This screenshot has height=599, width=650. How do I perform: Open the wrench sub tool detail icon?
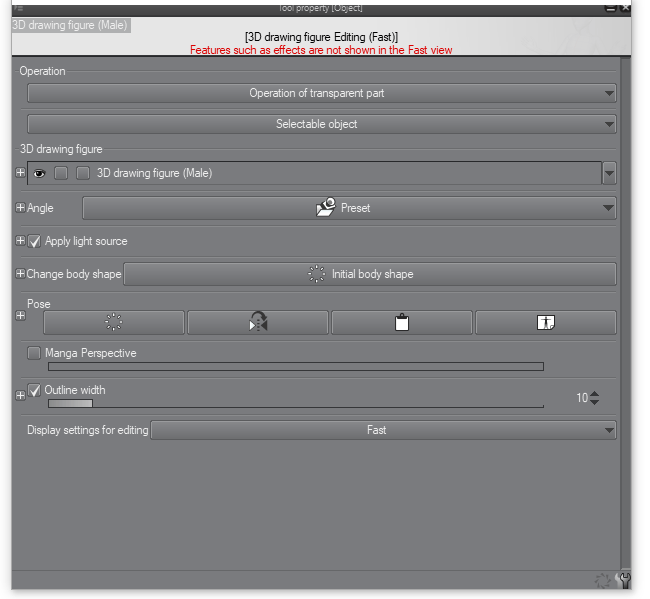click(624, 580)
